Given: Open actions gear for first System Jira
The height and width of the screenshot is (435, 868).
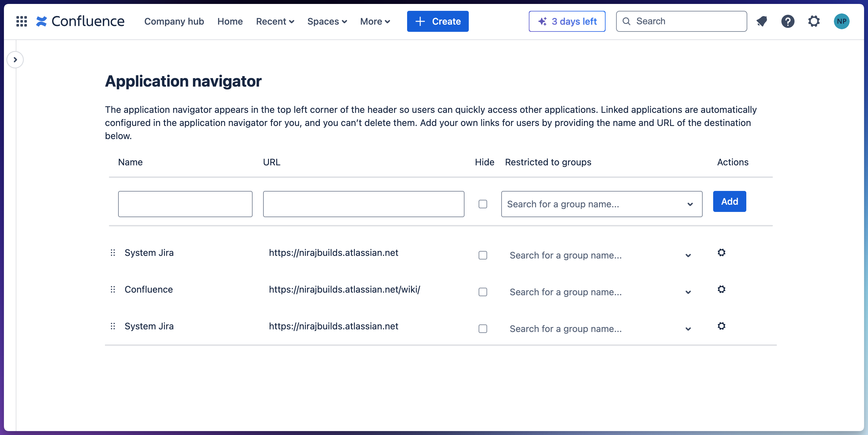Looking at the screenshot, I should coord(721,252).
